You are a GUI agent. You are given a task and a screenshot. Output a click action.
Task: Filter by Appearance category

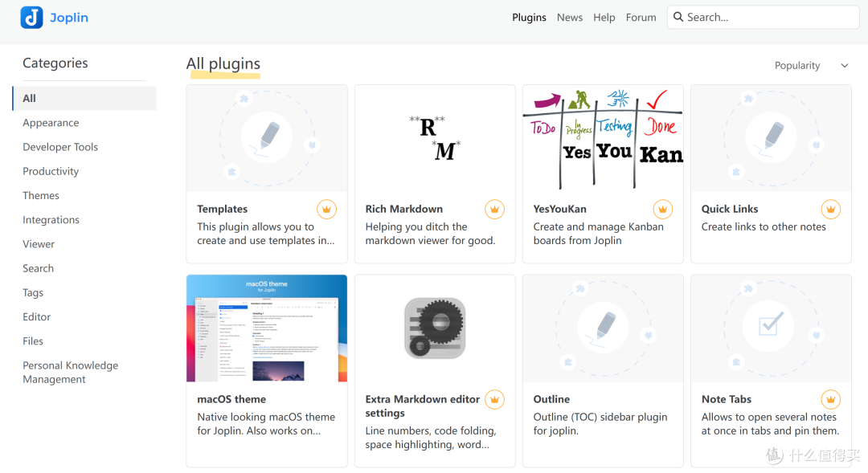[x=51, y=123]
